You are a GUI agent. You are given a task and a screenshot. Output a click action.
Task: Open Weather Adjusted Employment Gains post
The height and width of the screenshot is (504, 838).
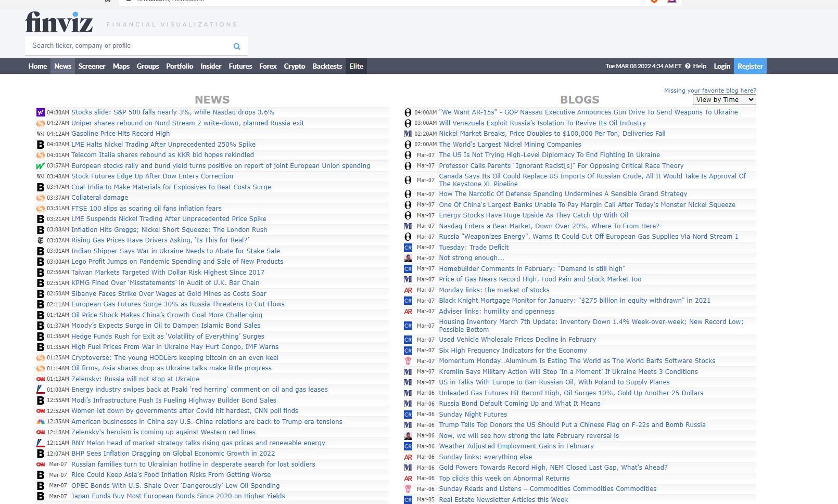coord(516,446)
